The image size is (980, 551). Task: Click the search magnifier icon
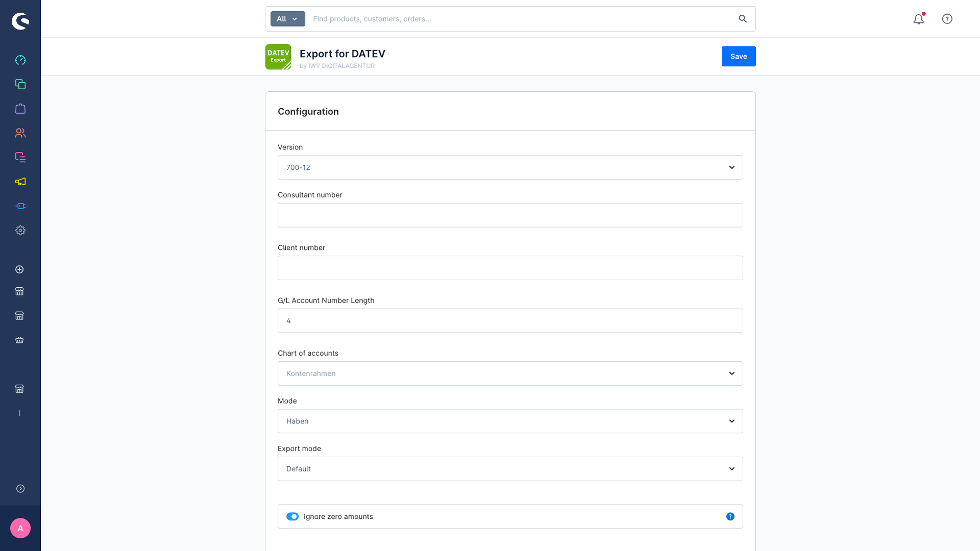(x=743, y=19)
